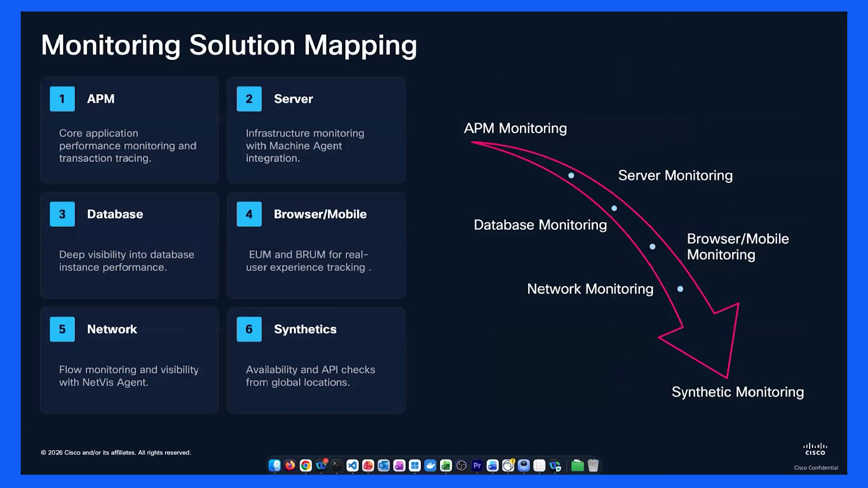Click the Cisco logo on the slide
Image resolution: width=868 pixels, height=488 pixels.
815,449
